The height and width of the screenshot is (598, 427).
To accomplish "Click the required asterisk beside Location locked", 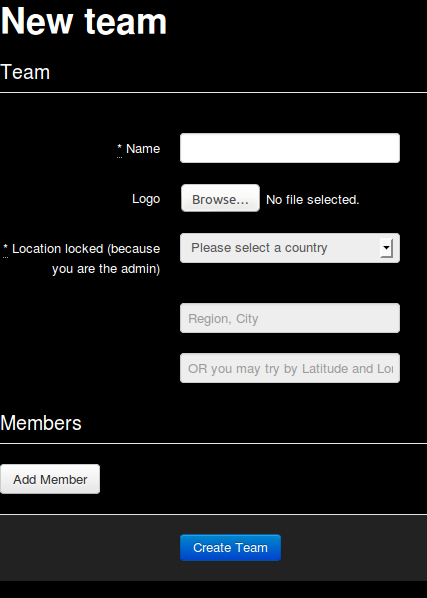I will coord(5,248).
